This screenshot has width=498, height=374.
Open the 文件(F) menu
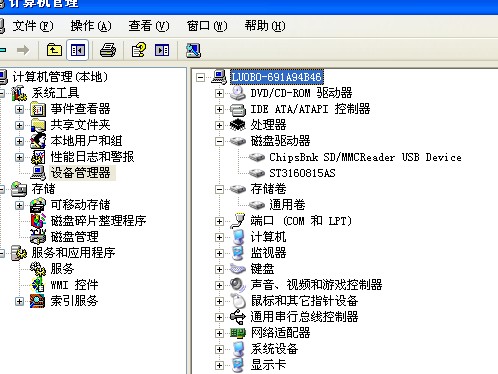(33, 26)
